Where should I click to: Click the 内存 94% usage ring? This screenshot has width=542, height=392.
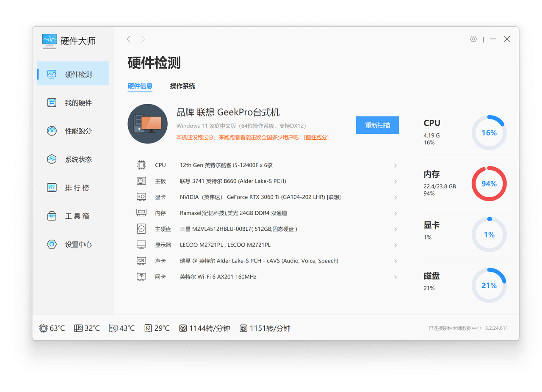tap(489, 184)
